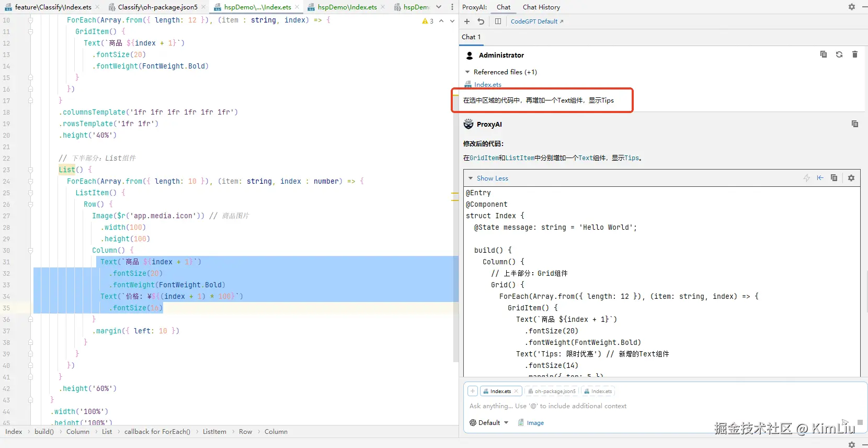Click line number 31 in gutter
The height and width of the screenshot is (448, 868).
pyautogui.click(x=6, y=262)
